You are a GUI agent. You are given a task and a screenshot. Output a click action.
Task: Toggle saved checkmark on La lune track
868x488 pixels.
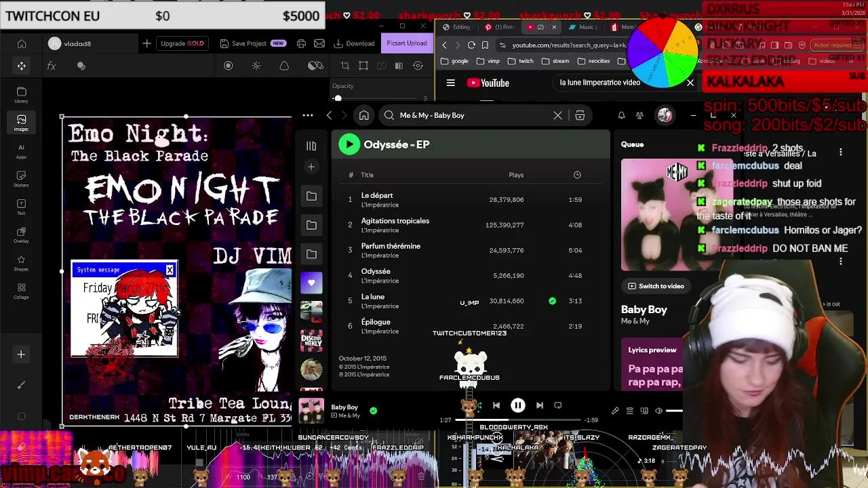[552, 301]
